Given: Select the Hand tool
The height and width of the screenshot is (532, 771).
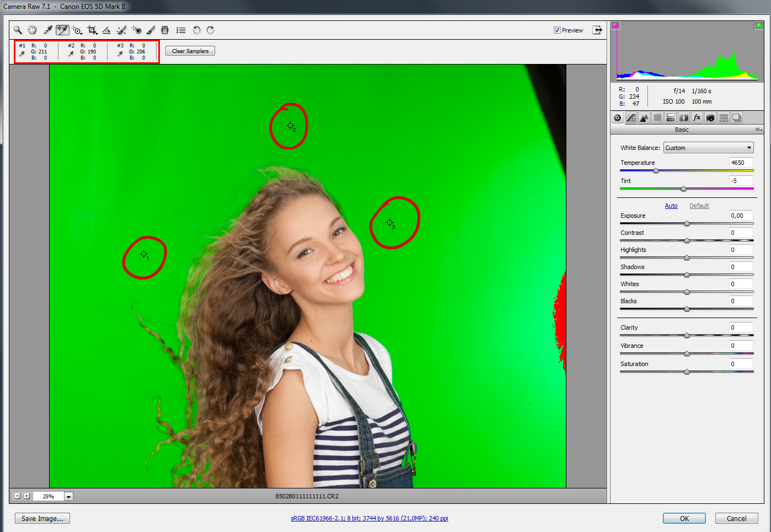Looking at the screenshot, I should click(x=32, y=30).
